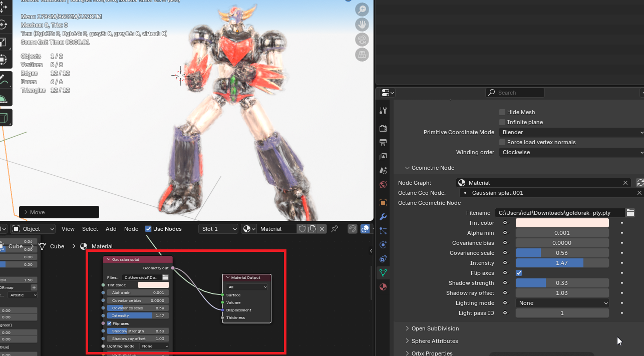The image size is (644, 356).
Task: Open the Modifiers wrench properties tab
Action: coord(383,217)
